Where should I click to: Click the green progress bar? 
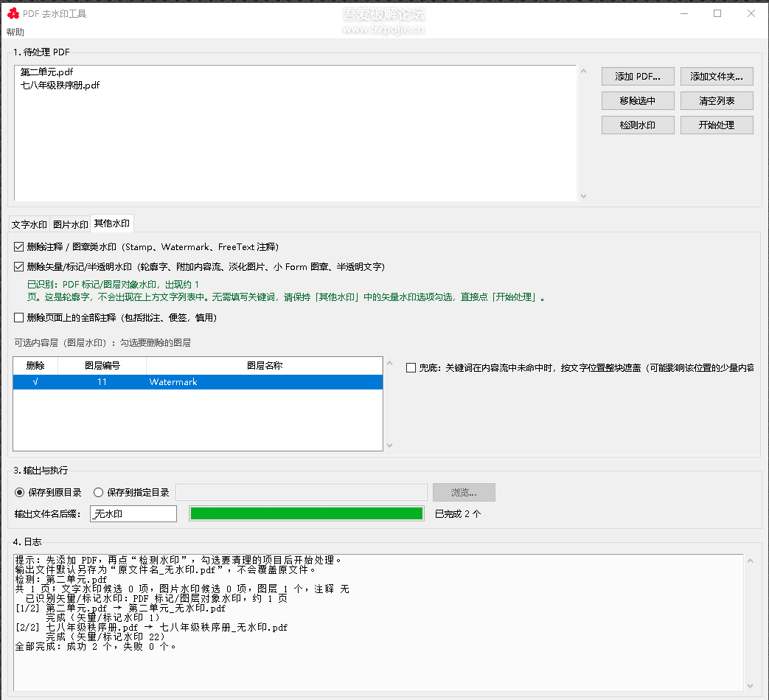click(307, 513)
